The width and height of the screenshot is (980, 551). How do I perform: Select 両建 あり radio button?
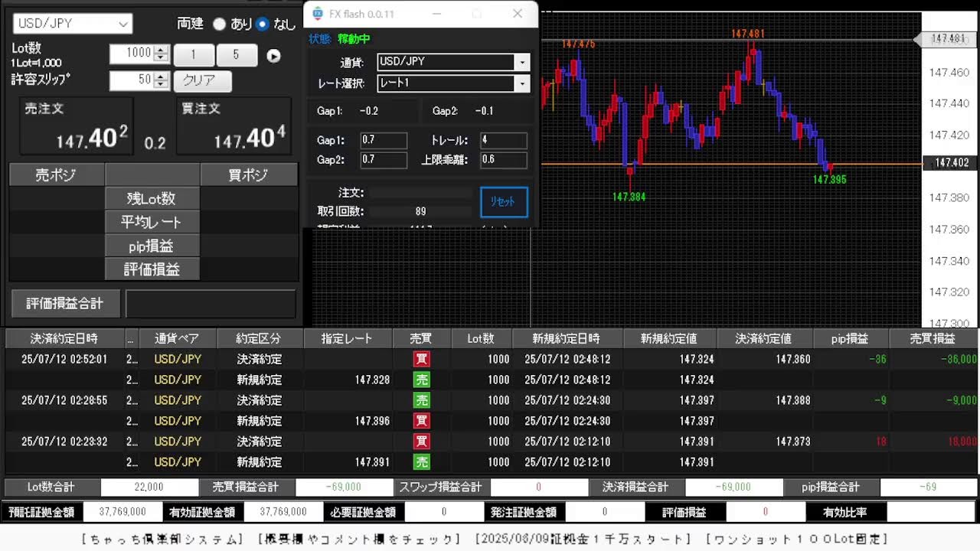pyautogui.click(x=220, y=24)
